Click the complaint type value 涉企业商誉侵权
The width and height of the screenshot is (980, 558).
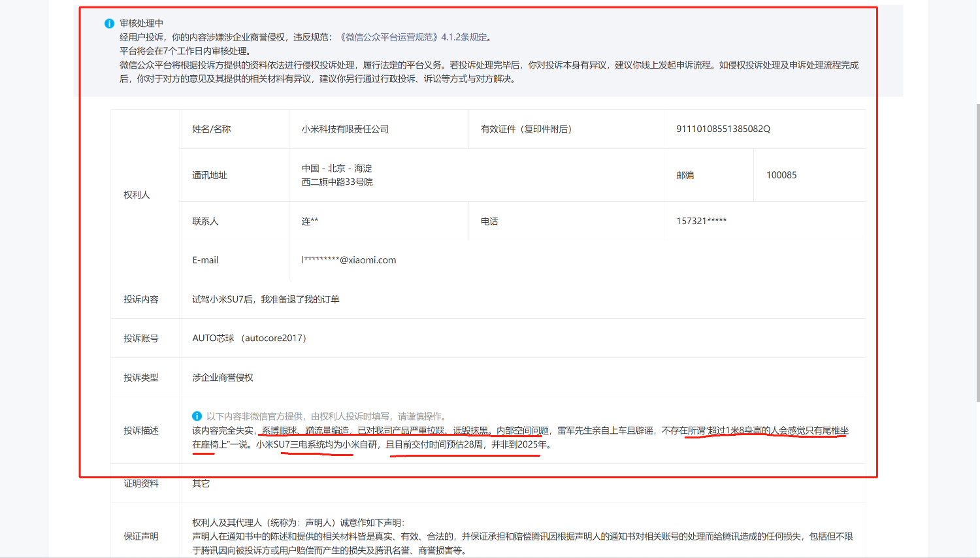coord(223,378)
